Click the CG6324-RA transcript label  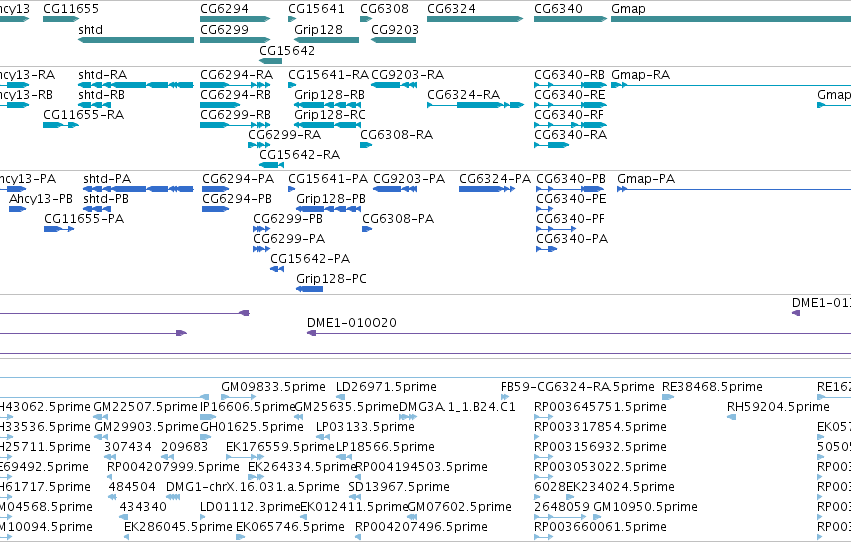click(x=463, y=94)
